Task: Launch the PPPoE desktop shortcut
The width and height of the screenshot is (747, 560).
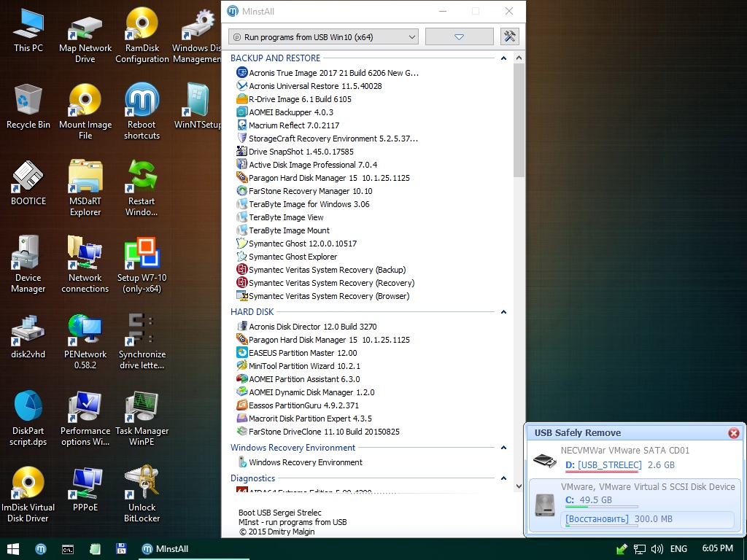Action: point(85,489)
